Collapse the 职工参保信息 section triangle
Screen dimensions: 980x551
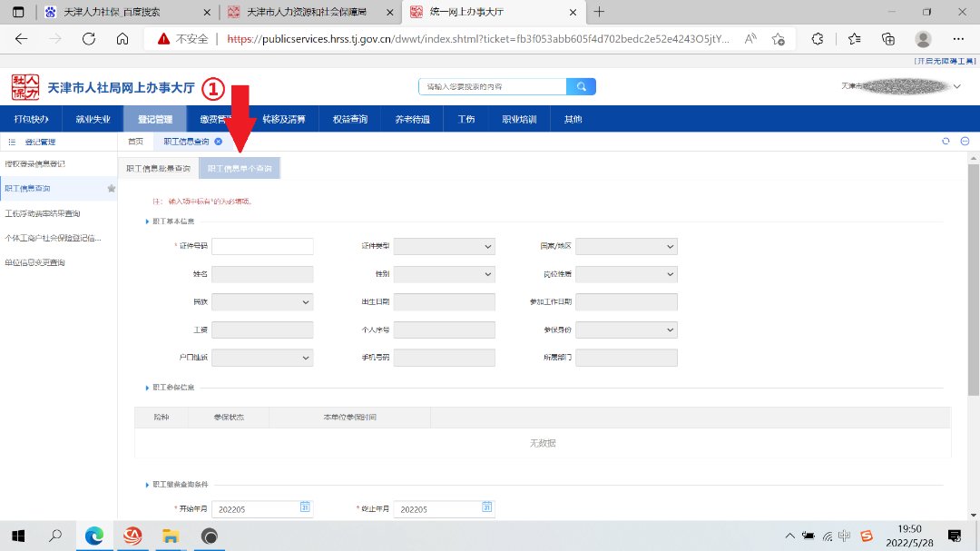pos(147,388)
